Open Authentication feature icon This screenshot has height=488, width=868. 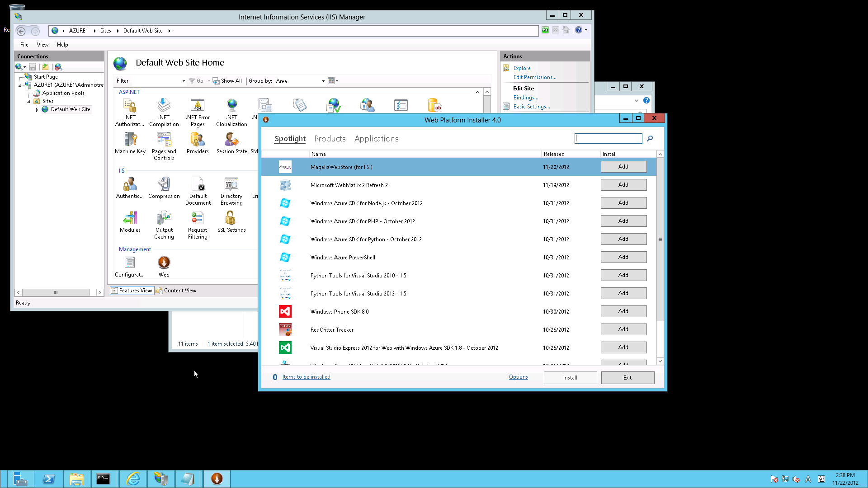click(x=130, y=188)
